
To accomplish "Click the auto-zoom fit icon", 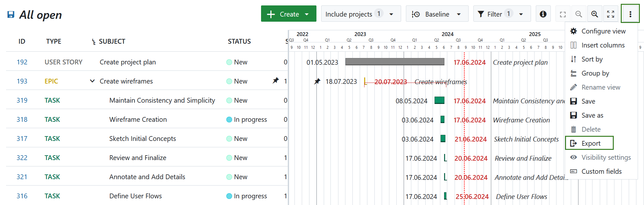I will pyautogui.click(x=563, y=14).
